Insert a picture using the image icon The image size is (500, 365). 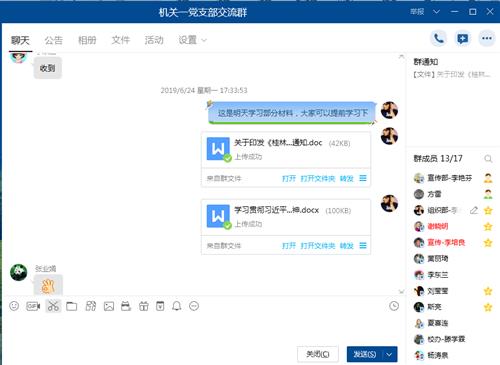click(x=109, y=306)
